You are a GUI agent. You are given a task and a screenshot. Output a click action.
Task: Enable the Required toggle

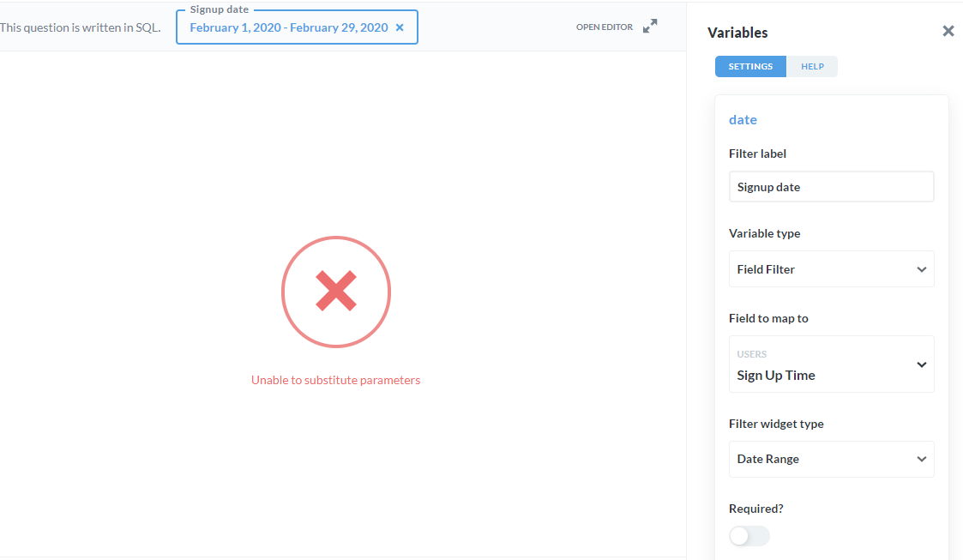point(749,535)
